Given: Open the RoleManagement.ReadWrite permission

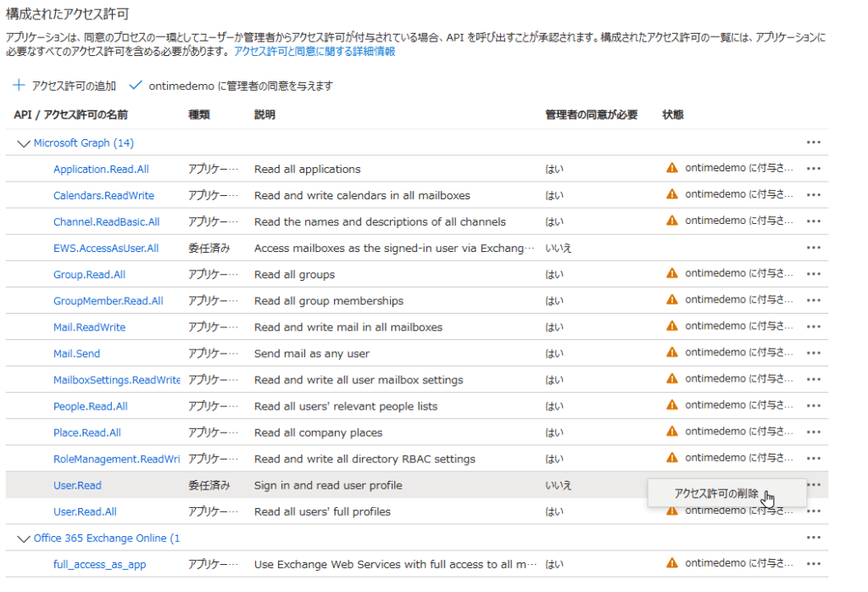Looking at the screenshot, I should tap(117, 459).
